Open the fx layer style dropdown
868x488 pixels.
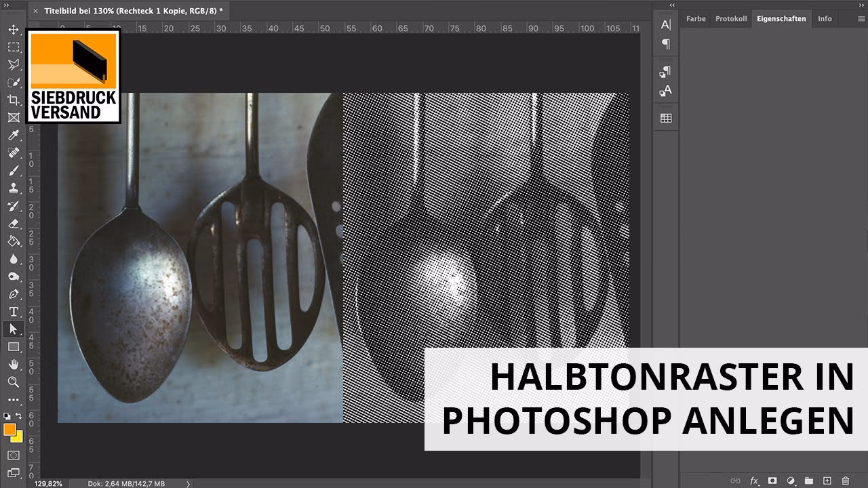point(753,481)
